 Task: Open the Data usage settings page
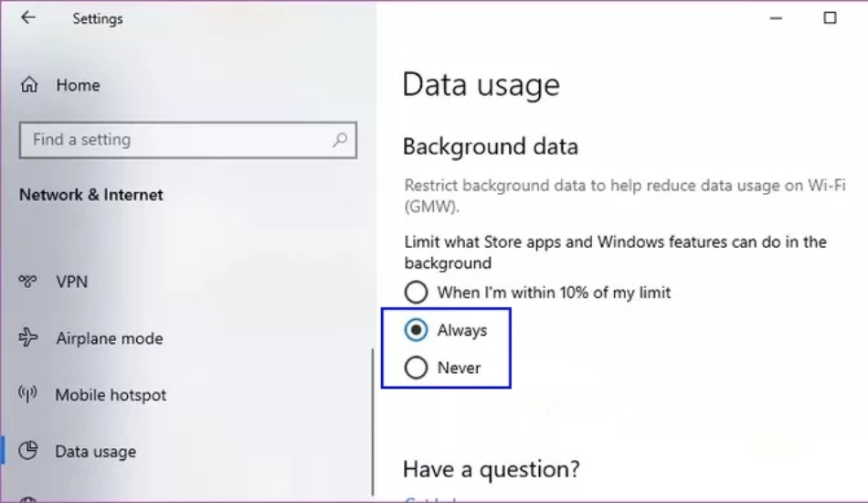96,452
